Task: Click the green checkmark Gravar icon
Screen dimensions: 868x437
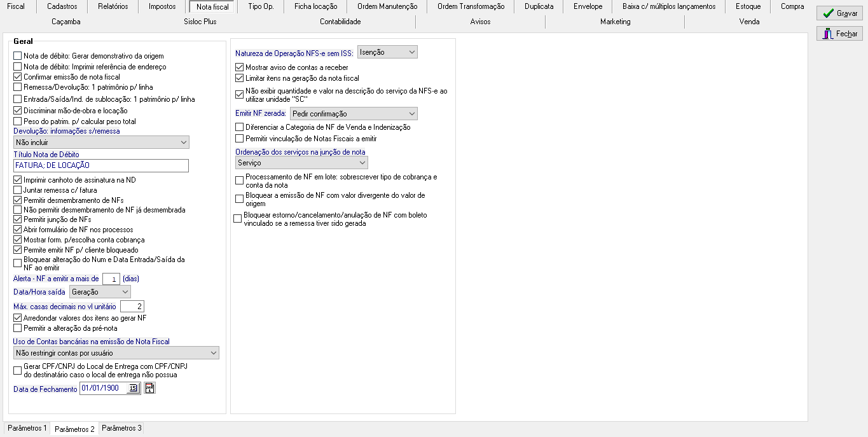Action: click(x=828, y=13)
